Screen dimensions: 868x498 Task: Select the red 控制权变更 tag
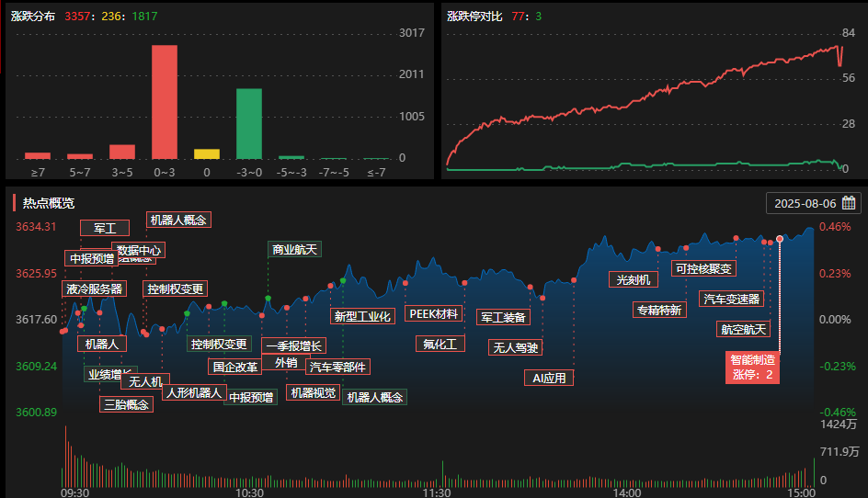175,289
